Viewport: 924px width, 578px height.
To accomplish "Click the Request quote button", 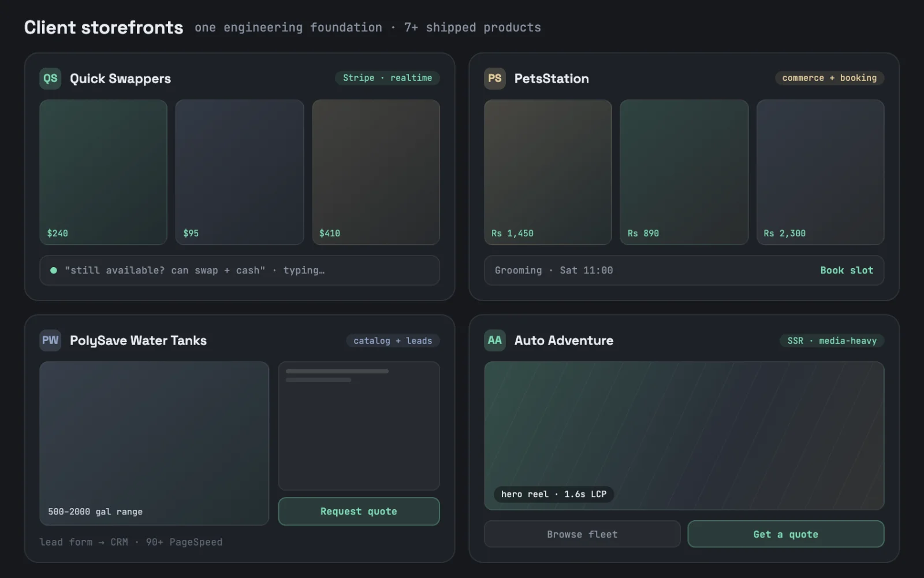I will pos(359,512).
